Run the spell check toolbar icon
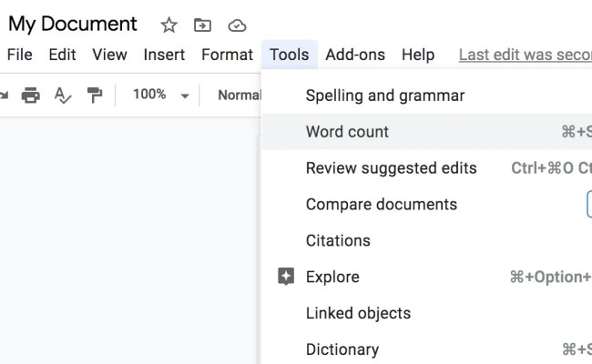 [x=63, y=95]
